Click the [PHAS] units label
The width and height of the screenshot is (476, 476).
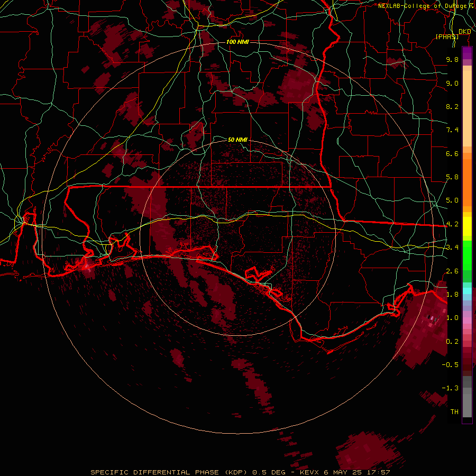point(447,36)
